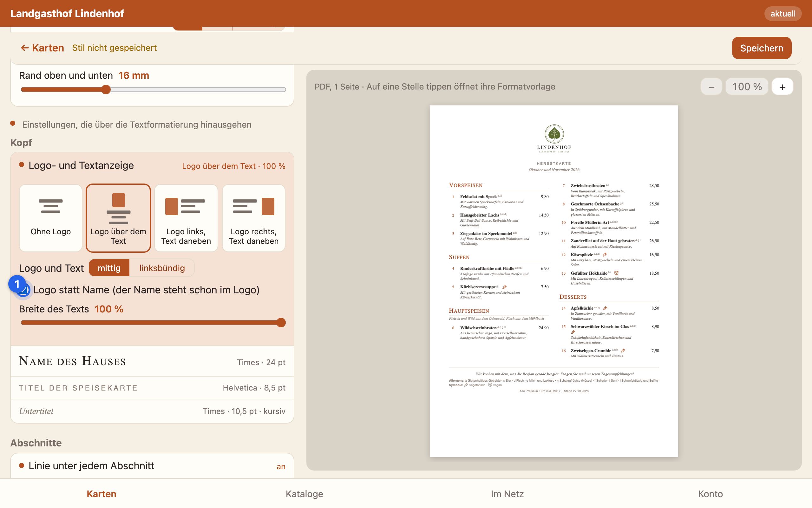812x508 pixels.
Task: Click the 16 mm margin value
Action: pyautogui.click(x=134, y=75)
